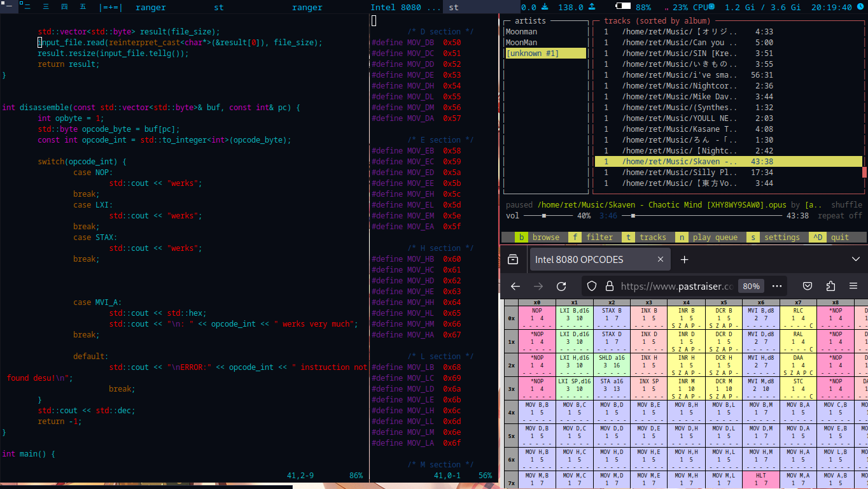868x489 pixels.
Task: Click the CPU usage icon at 23%
Action: tap(711, 7)
